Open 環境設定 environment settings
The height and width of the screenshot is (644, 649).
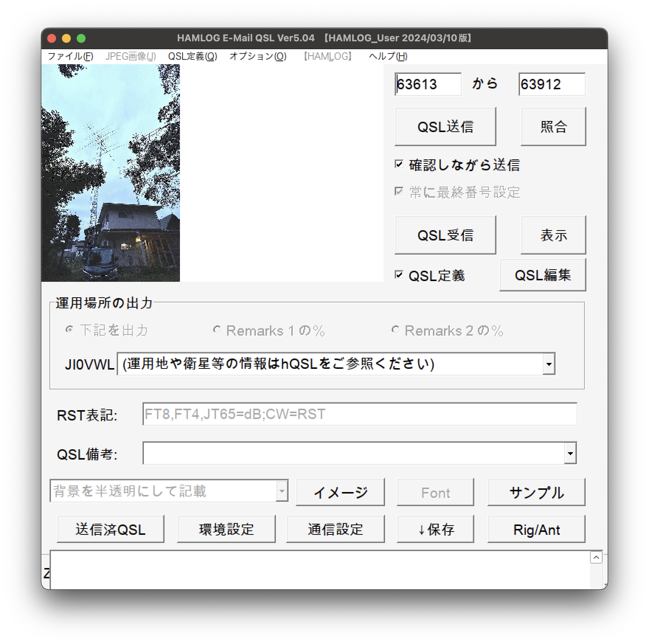coord(226,529)
